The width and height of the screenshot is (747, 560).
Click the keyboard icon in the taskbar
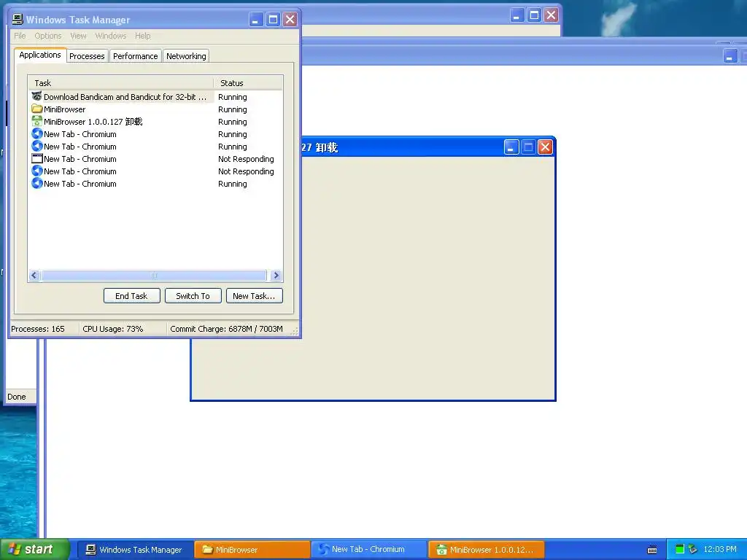pos(652,550)
